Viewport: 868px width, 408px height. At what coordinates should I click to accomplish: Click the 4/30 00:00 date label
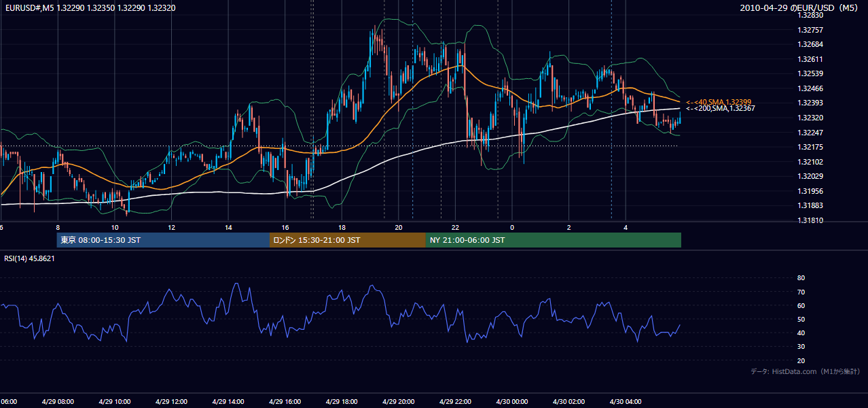[512, 402]
